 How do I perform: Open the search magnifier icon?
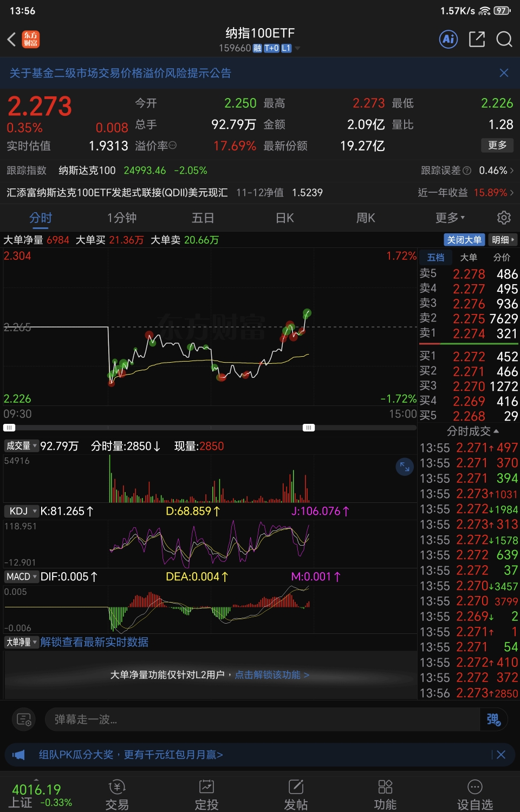[x=504, y=39]
